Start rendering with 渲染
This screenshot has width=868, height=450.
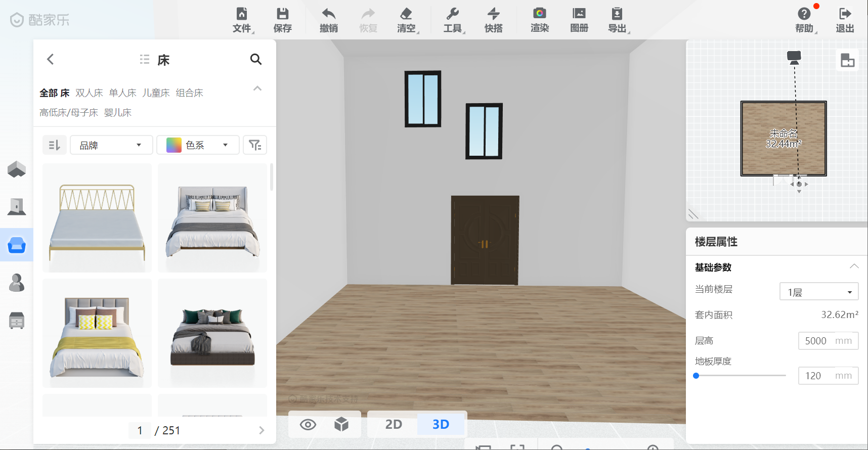pyautogui.click(x=540, y=20)
